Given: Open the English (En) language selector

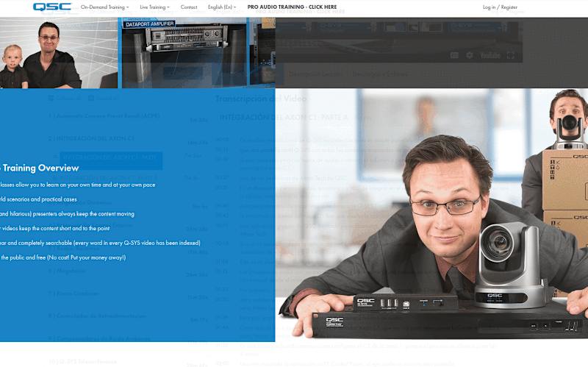Looking at the screenshot, I should click(222, 7).
